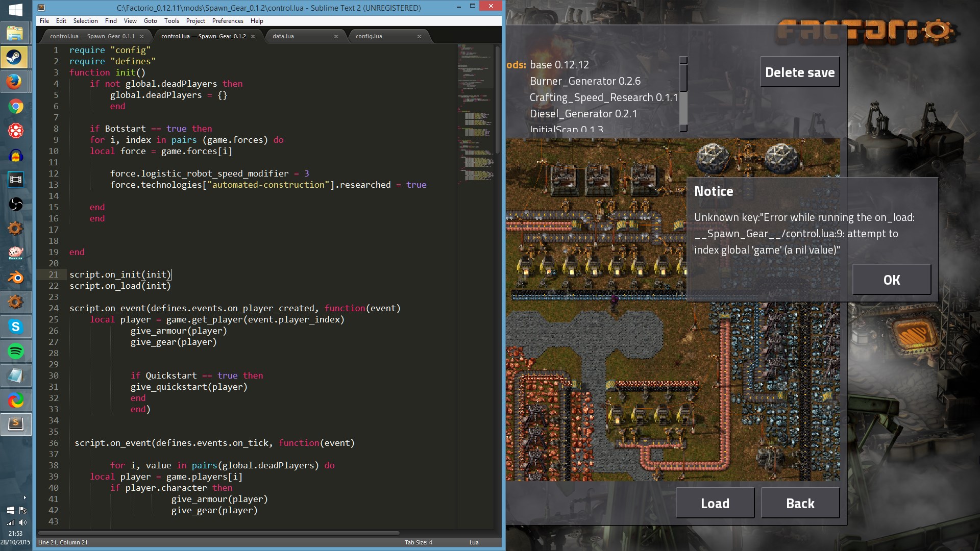Click OK in the Factorio Notice dialog
Viewport: 980px width, 551px height.
(x=892, y=280)
